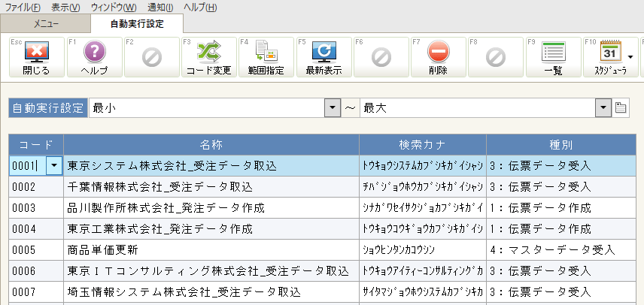Image resolution: width=644 pixels, height=305 pixels.
Task: Select code cell 0007
Action: click(x=36, y=292)
